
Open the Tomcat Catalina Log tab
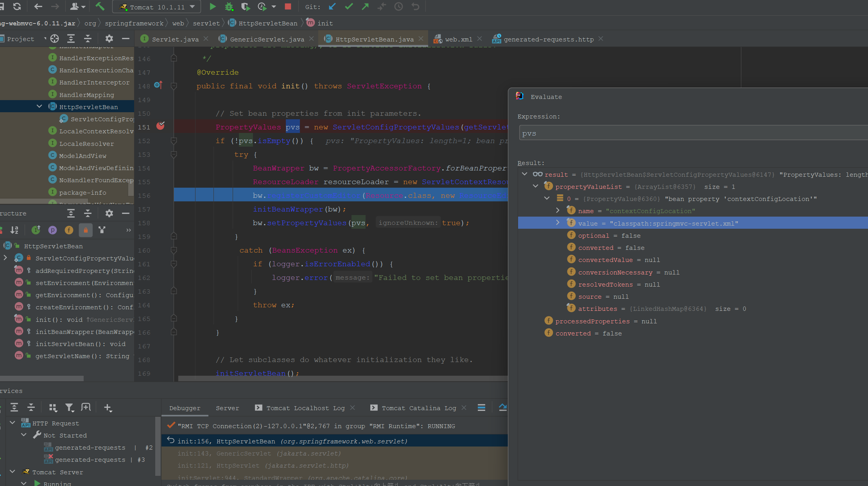pos(418,408)
